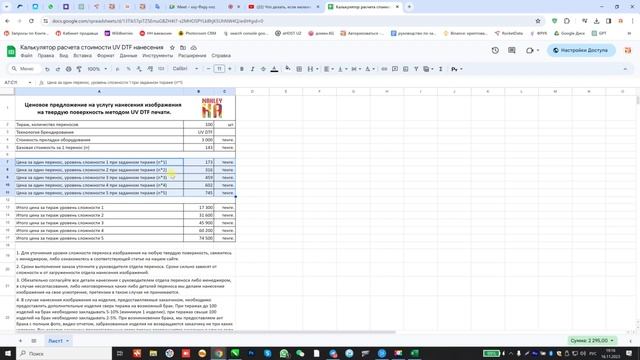Open the Файл menu

click(27, 56)
